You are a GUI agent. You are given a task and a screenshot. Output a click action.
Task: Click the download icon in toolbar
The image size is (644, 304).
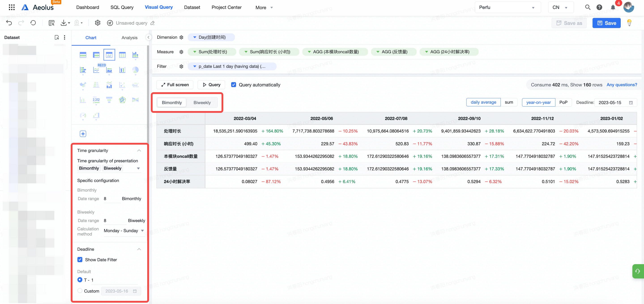tap(64, 23)
